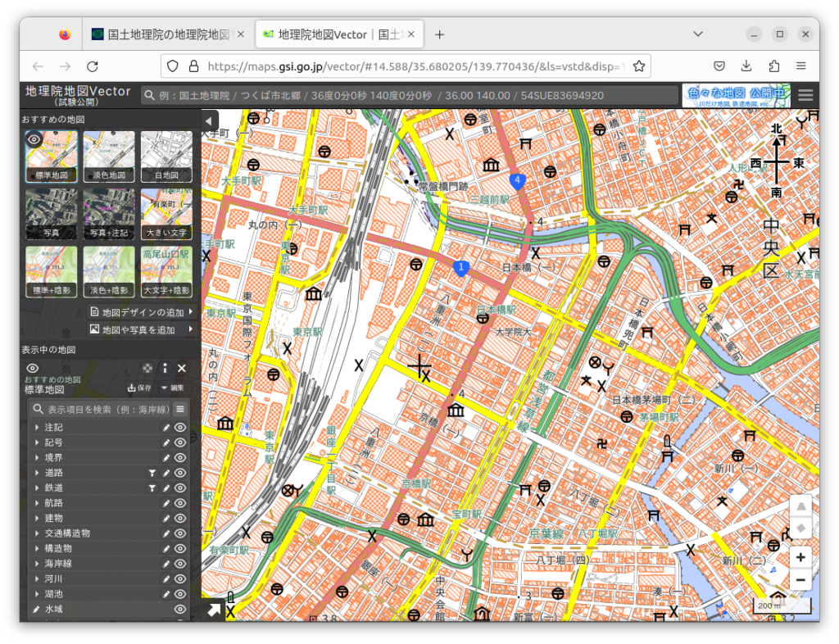Expand the 海岸線 tree item
Screen dimensions: 839x644
tap(37, 564)
